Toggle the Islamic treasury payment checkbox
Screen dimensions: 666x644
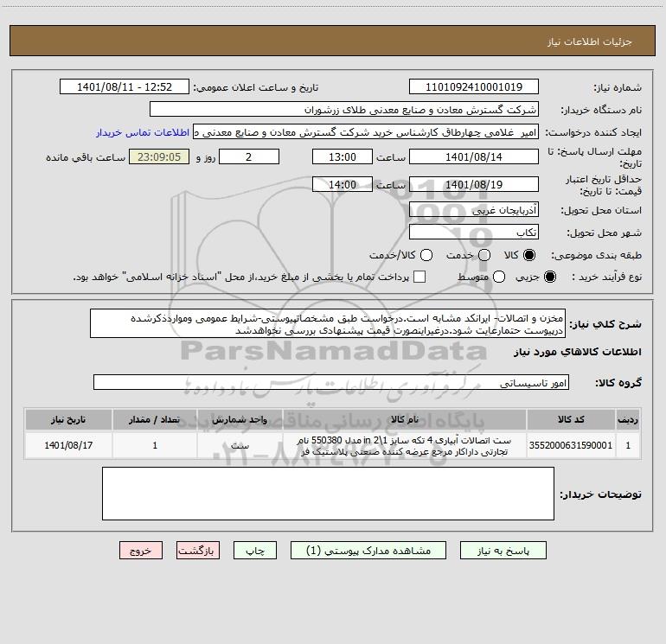419,277
